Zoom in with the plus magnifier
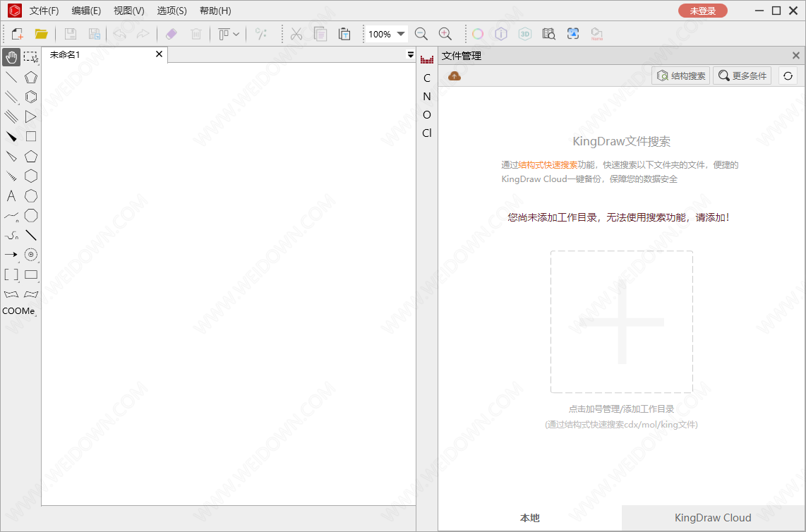This screenshot has width=806, height=532. [x=445, y=34]
